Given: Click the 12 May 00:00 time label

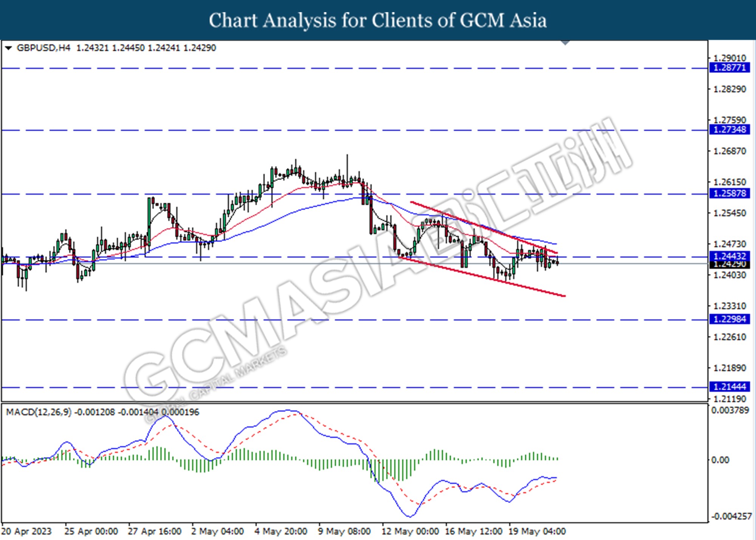Looking at the screenshot, I should (410, 532).
